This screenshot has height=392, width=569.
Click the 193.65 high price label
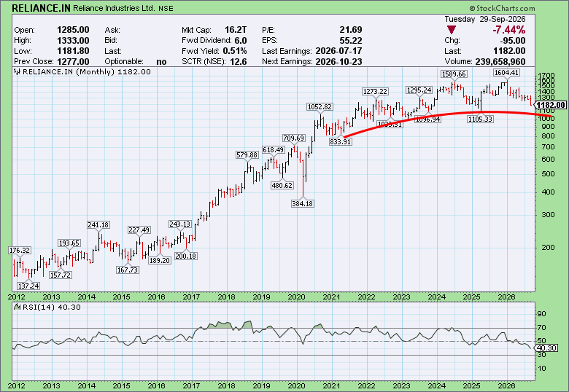(x=69, y=243)
